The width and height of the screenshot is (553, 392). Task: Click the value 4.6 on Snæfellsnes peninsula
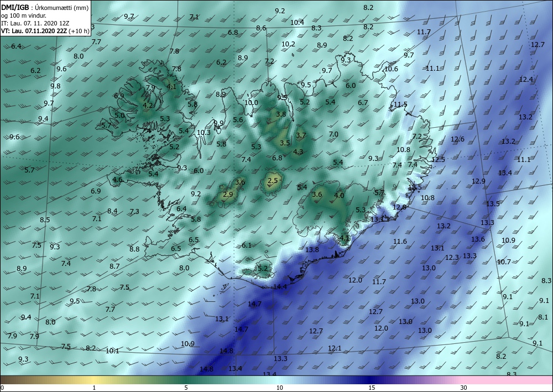(117, 180)
